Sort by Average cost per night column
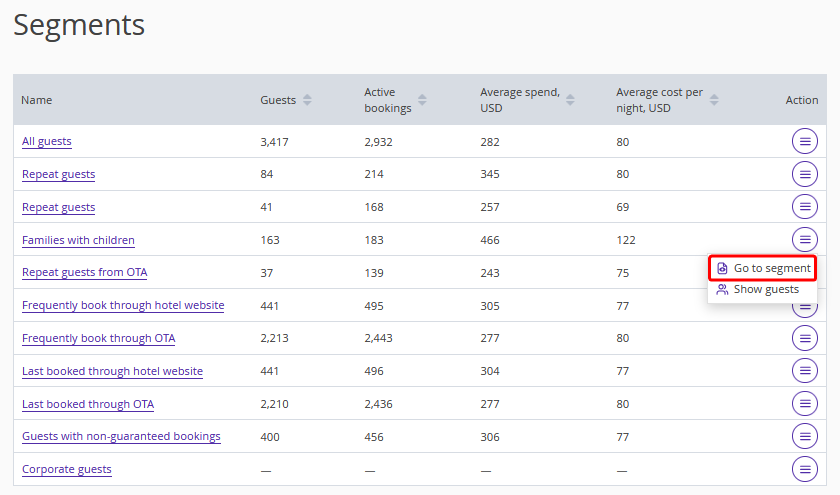Screen dimensions: 840x495 (715, 100)
